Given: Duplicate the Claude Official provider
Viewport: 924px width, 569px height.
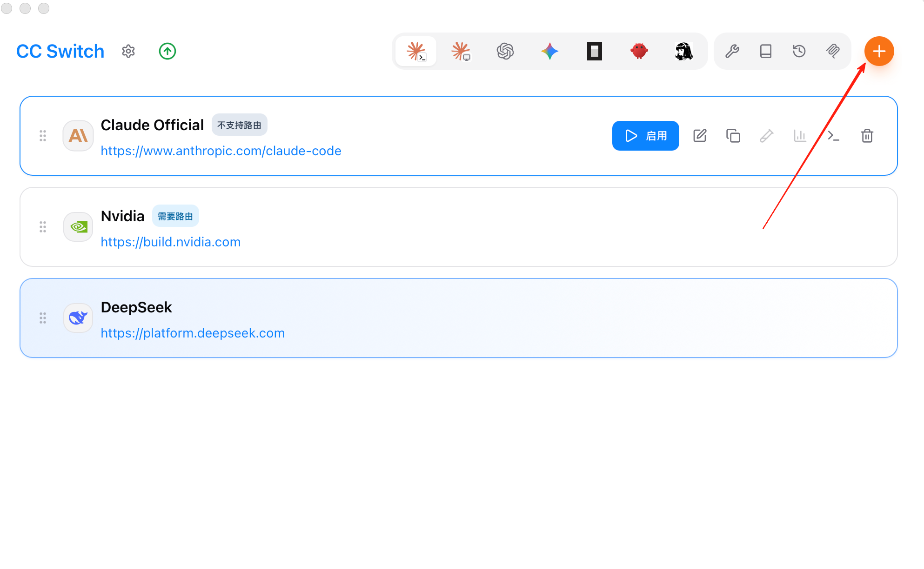Looking at the screenshot, I should click(x=733, y=136).
